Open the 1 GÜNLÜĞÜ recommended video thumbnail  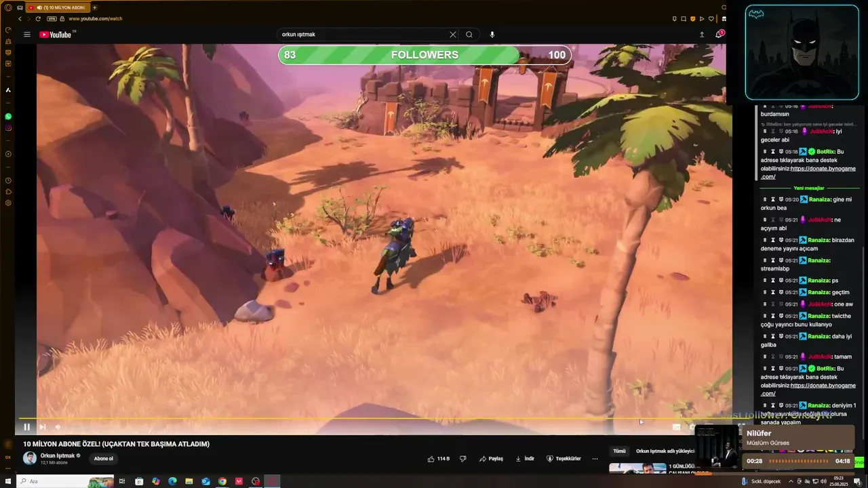coord(637,468)
